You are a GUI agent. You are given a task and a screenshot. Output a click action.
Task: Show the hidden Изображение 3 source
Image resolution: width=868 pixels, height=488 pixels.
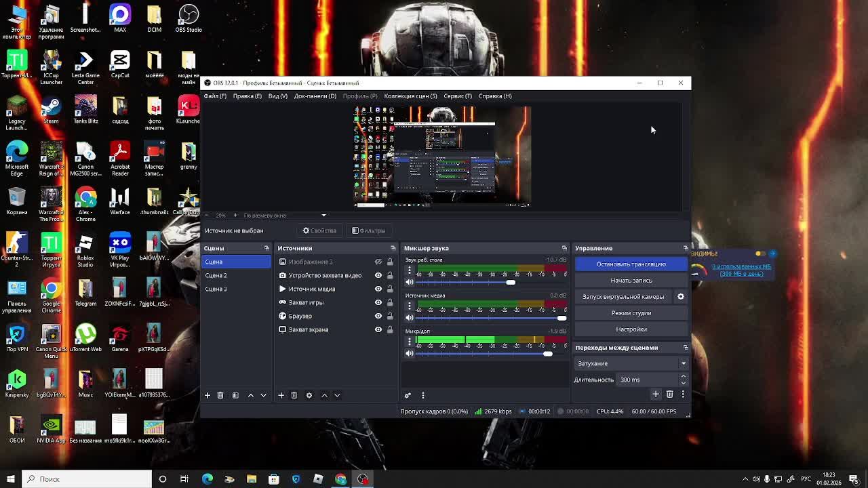click(x=378, y=262)
